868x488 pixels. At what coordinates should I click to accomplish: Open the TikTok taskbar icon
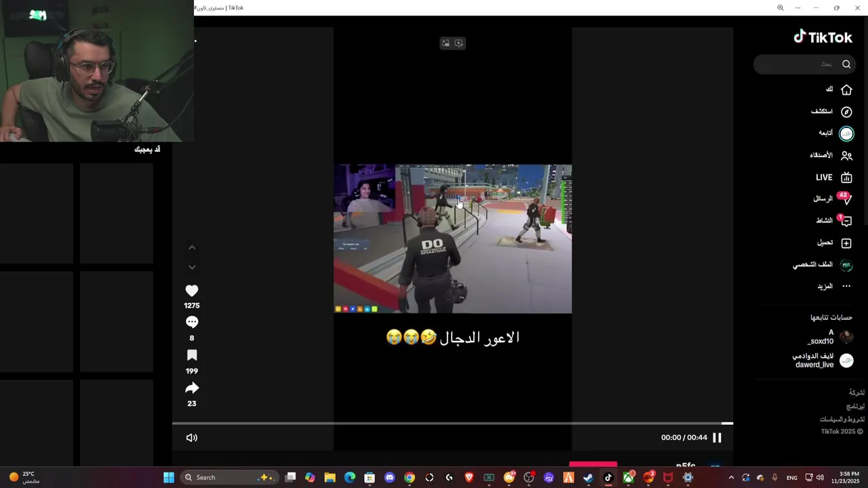[608, 478]
